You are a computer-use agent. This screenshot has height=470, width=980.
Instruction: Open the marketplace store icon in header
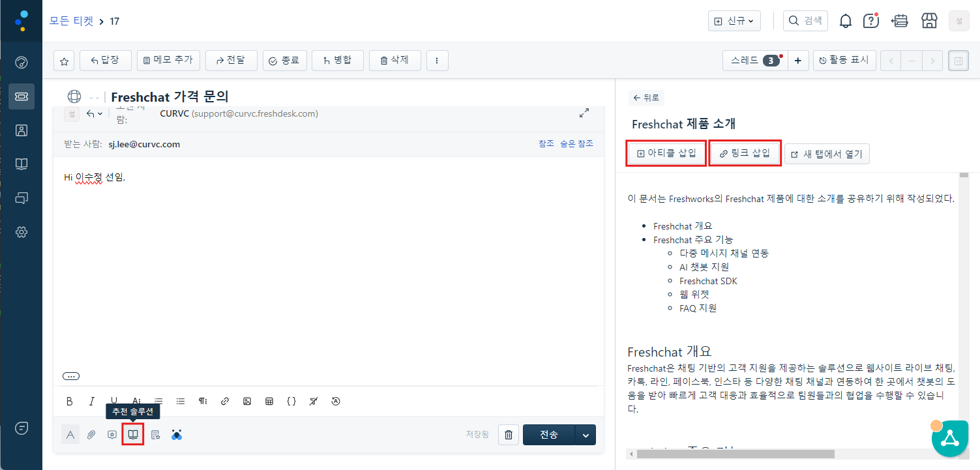pyautogui.click(x=929, y=21)
